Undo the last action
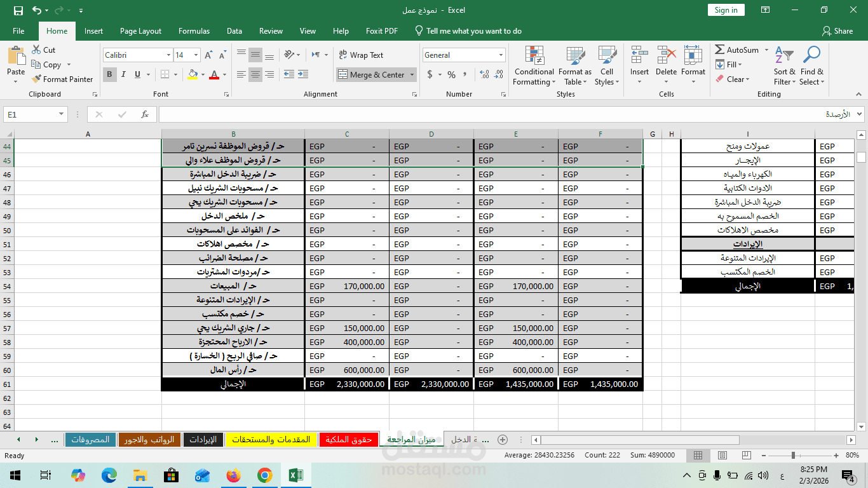Viewport: 868px width, 488px height. pyautogui.click(x=37, y=10)
